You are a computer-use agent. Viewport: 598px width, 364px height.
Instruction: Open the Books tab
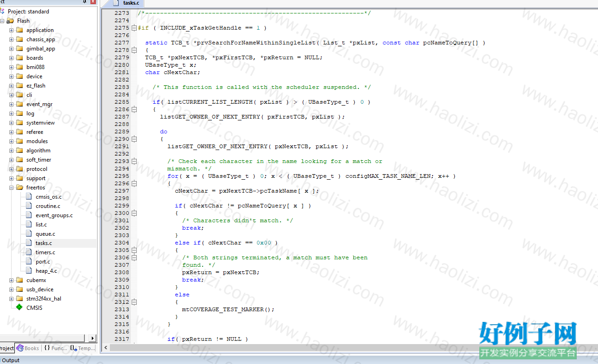[28, 348]
